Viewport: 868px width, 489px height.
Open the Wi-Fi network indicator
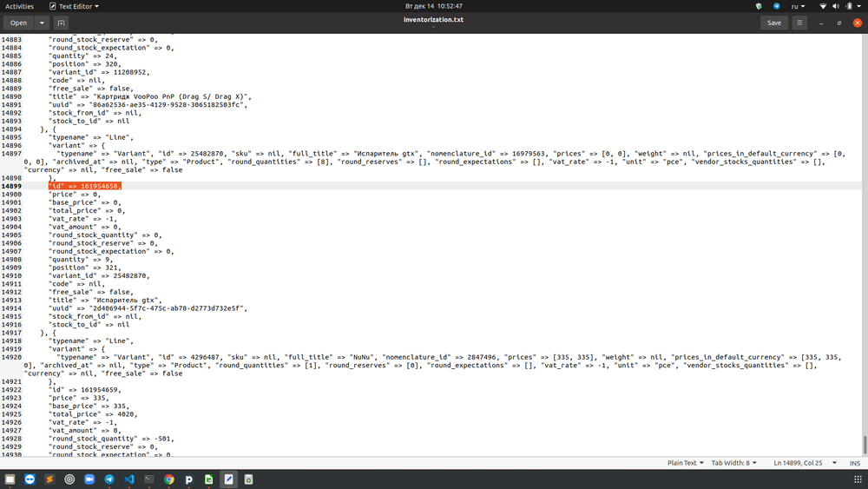823,6
